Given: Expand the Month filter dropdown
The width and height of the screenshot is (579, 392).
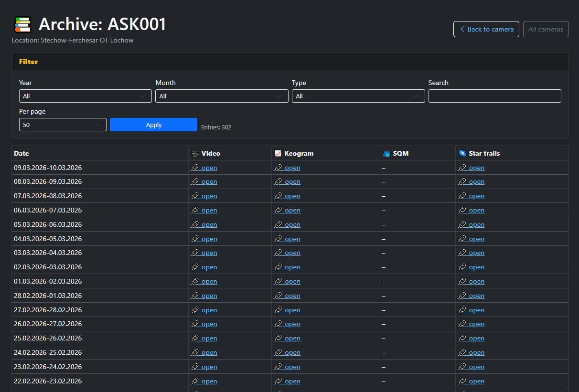Looking at the screenshot, I should (221, 96).
